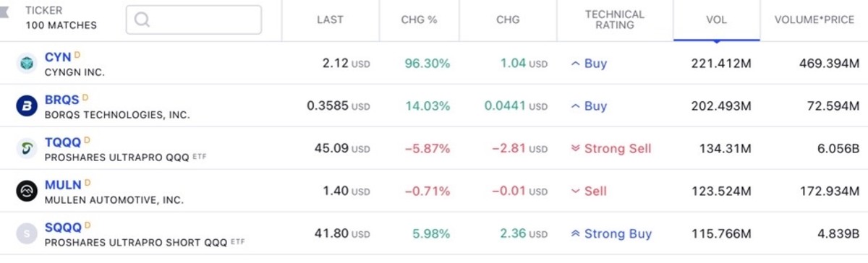Click the TQQQ ProShares logo icon
This screenshot has height=263, width=868.
pos(27,149)
